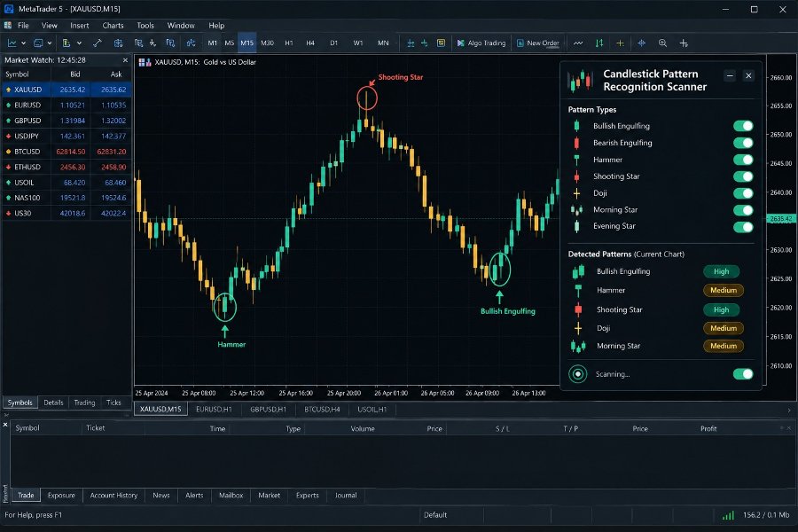Select BTCUSD row in Market Watch

[x=66, y=152]
